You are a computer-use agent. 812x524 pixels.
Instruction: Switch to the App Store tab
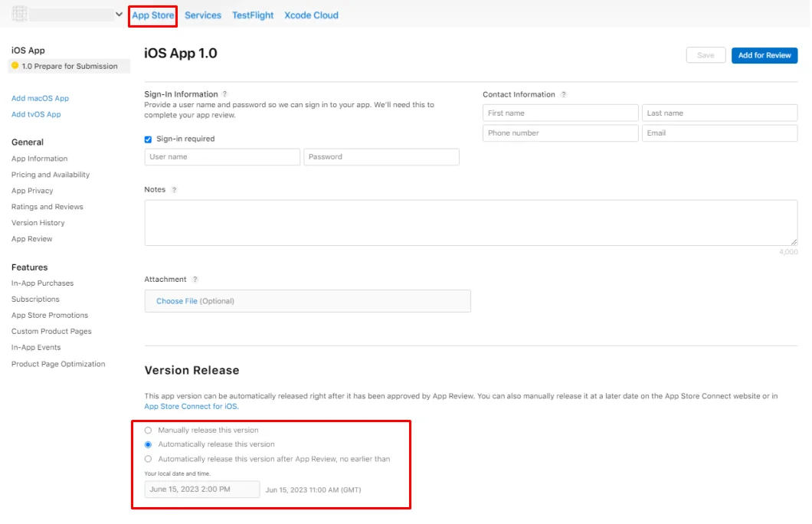click(x=152, y=15)
